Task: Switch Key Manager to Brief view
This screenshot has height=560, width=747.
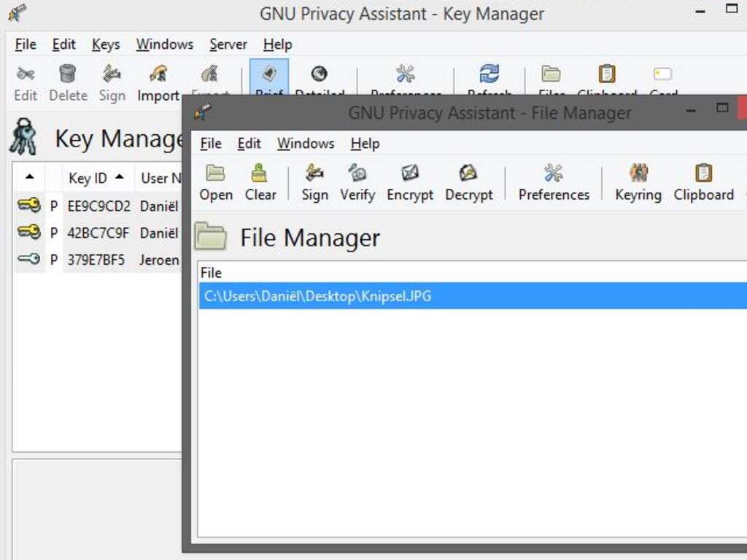Action: (x=269, y=77)
